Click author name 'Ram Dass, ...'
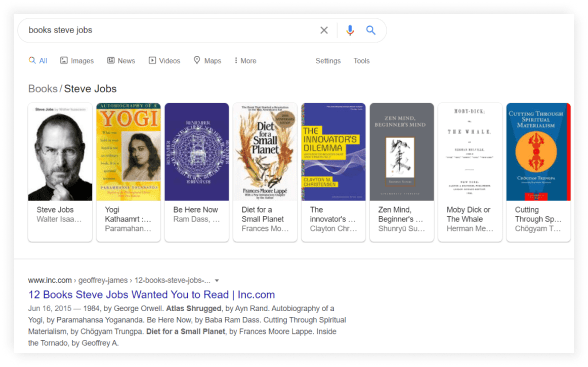Screen dimensions: 588x367 (196, 219)
